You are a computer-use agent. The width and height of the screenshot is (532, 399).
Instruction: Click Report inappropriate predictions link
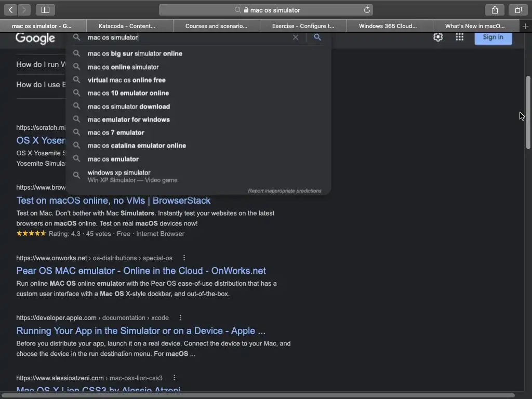(x=284, y=191)
